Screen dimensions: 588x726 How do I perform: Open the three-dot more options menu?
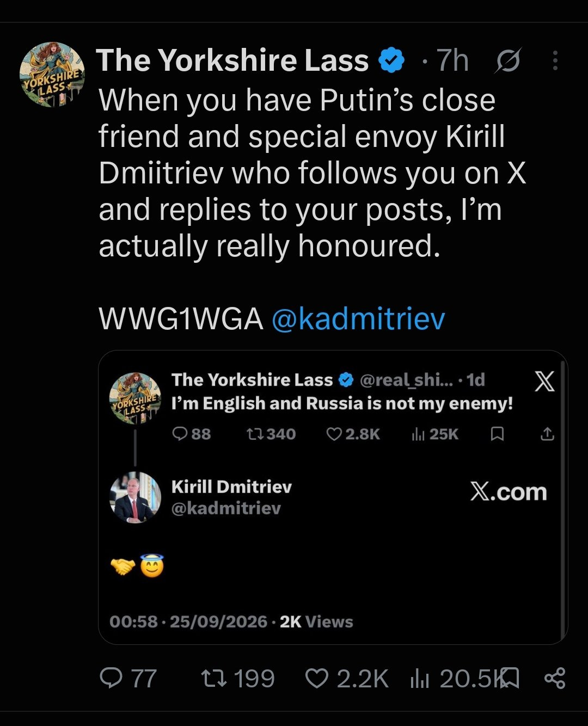click(555, 60)
